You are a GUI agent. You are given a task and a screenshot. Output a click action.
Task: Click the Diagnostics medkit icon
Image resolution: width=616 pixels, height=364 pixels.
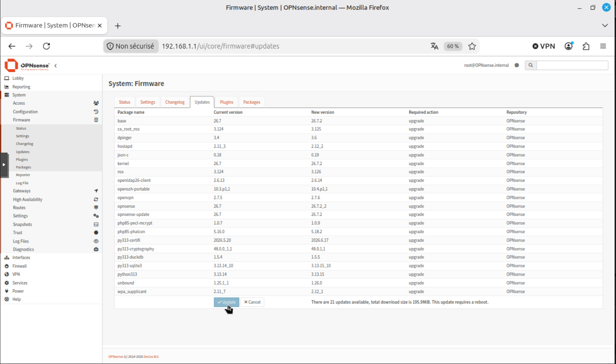click(x=96, y=250)
